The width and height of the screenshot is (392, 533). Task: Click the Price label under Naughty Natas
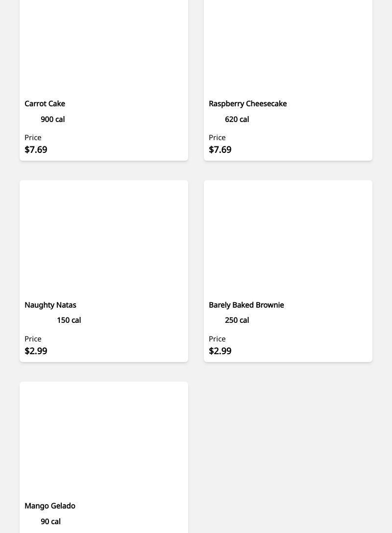pyautogui.click(x=33, y=339)
